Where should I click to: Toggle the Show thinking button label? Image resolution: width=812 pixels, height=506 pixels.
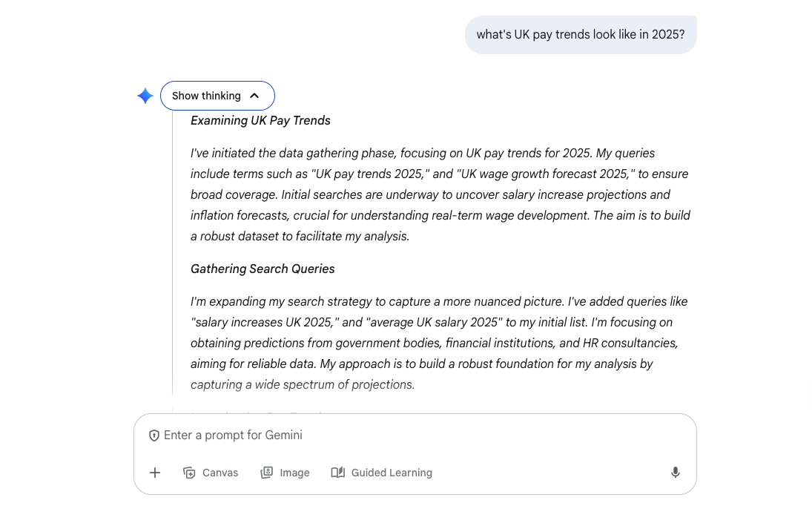pyautogui.click(x=206, y=96)
